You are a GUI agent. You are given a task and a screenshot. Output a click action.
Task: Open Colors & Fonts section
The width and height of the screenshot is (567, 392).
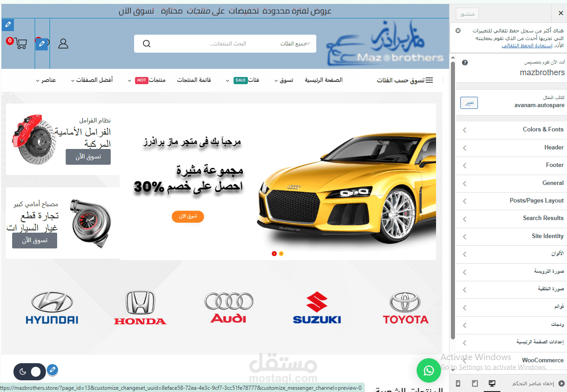pyautogui.click(x=511, y=130)
